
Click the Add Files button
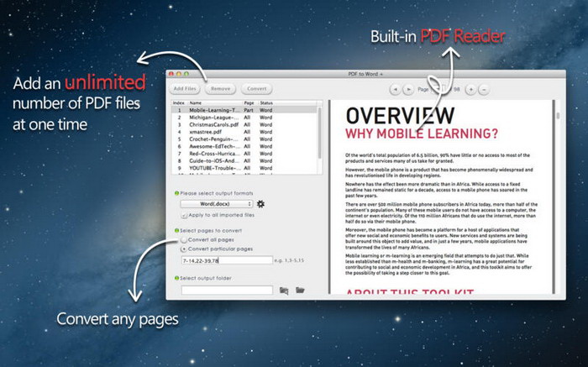click(x=185, y=89)
